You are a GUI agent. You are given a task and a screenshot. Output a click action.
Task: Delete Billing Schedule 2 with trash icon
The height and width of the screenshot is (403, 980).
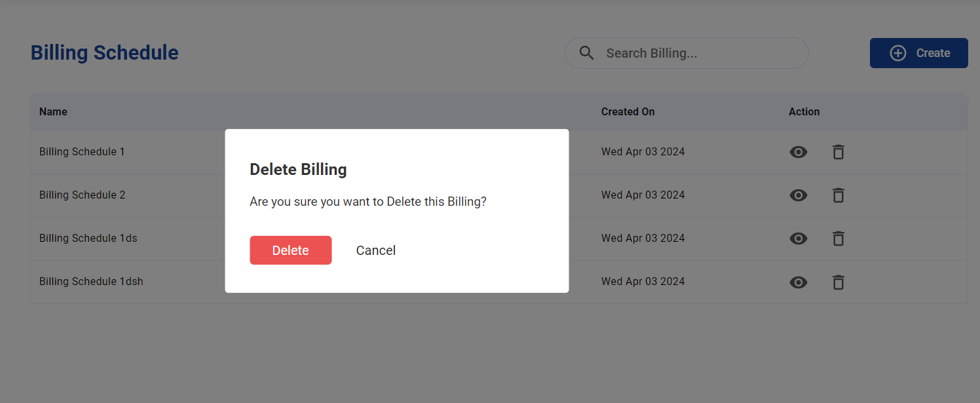tap(838, 195)
